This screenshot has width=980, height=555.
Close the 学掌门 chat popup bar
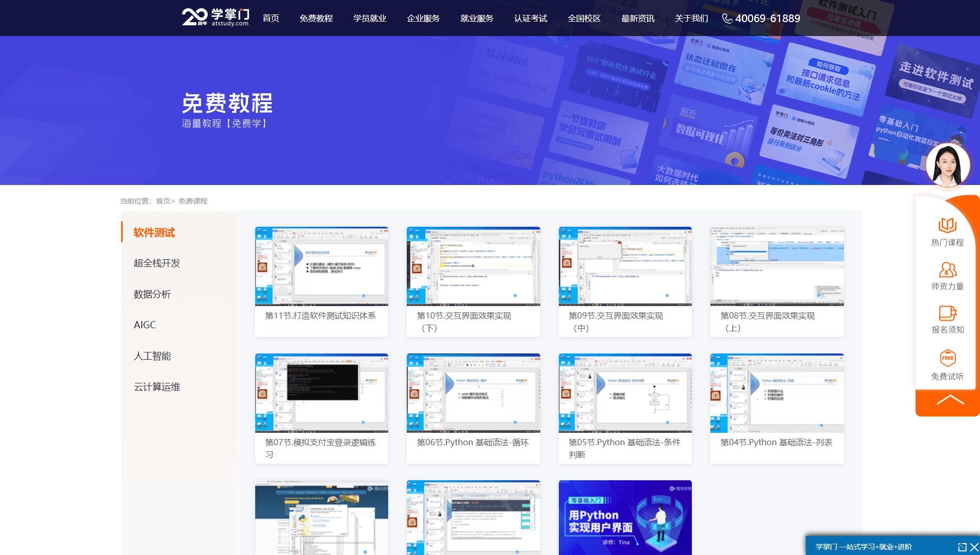pos(974,547)
